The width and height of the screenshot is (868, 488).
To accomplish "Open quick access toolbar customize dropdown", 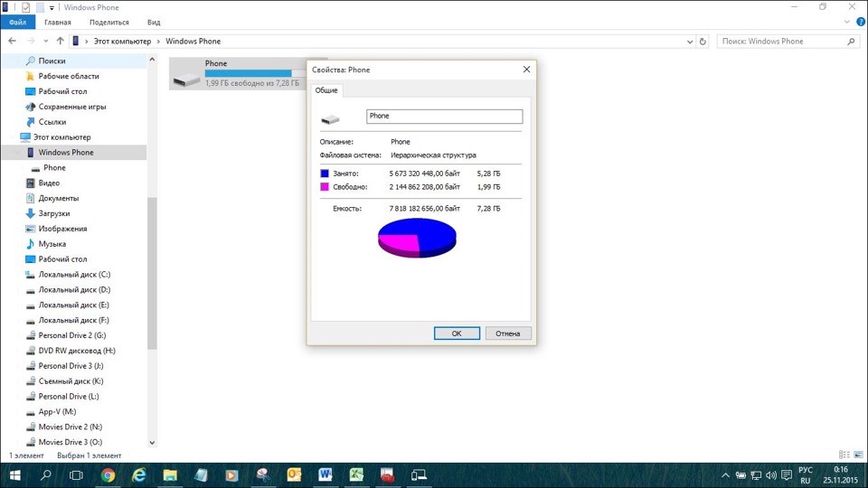I will coord(52,8).
